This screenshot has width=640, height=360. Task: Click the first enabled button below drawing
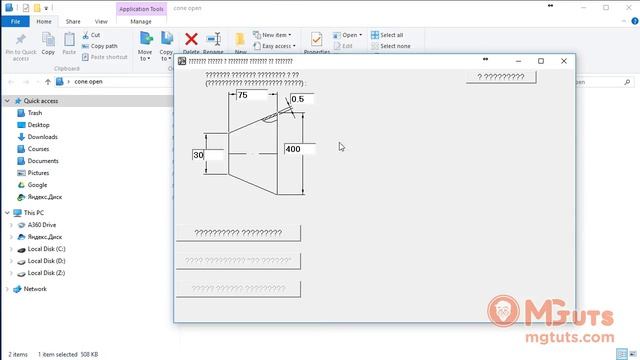tap(238, 233)
